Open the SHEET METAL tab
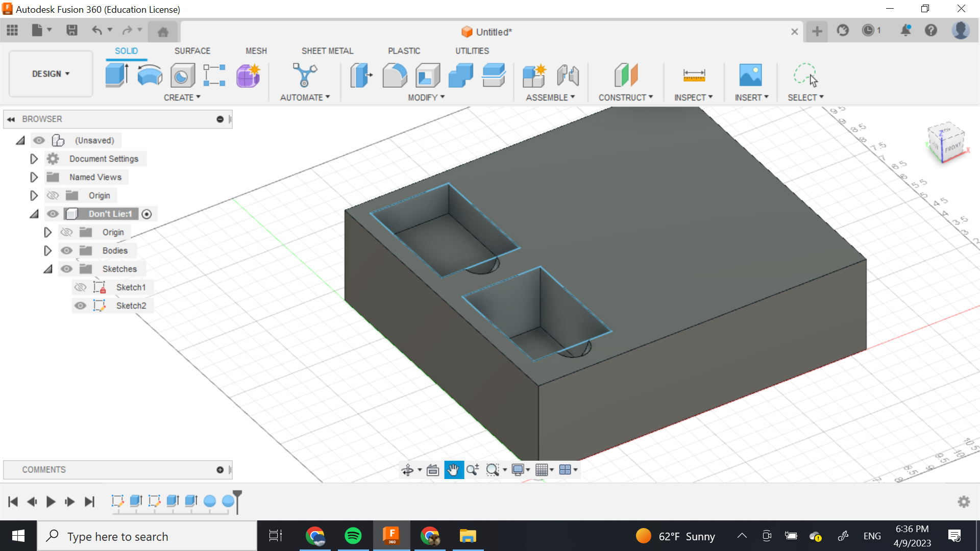The image size is (980, 551). [327, 51]
